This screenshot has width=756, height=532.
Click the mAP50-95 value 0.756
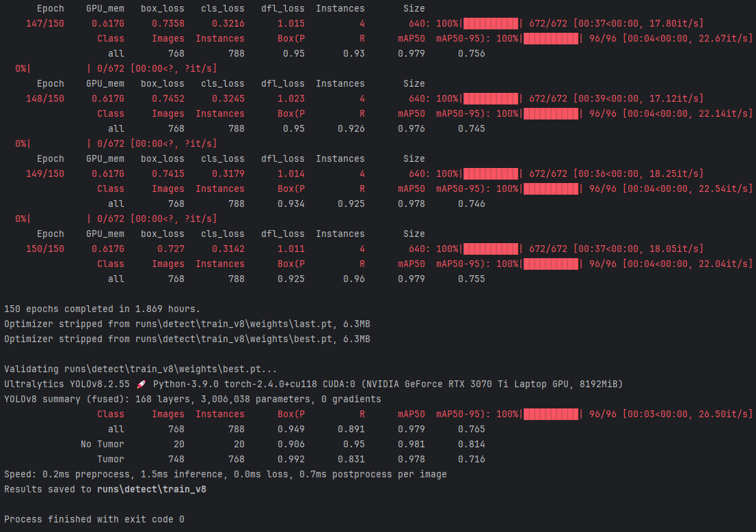(x=472, y=53)
